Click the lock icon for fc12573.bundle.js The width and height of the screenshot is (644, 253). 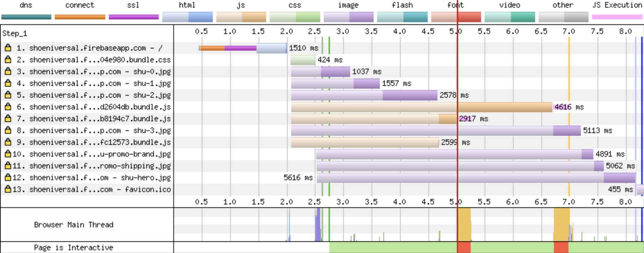(x=8, y=142)
